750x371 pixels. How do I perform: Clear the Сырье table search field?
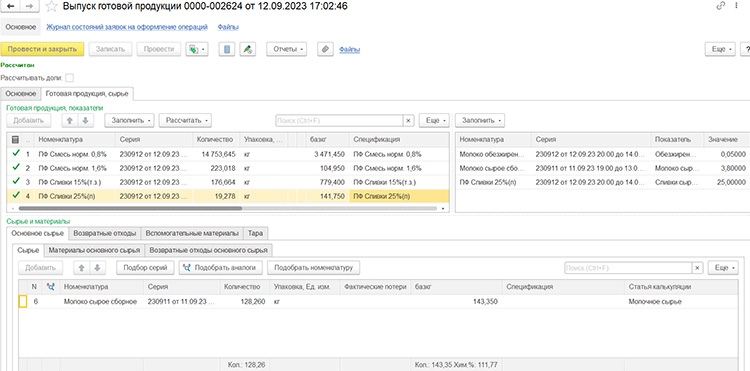click(x=697, y=268)
